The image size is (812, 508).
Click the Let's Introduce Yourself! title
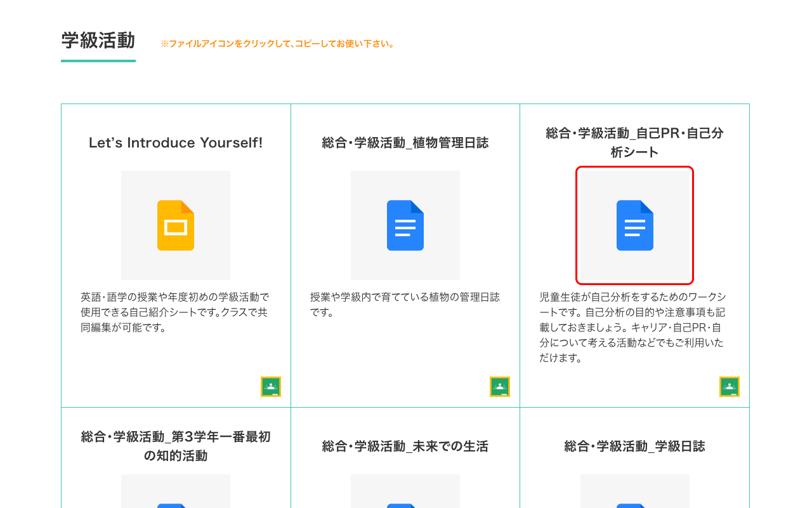[x=176, y=143]
